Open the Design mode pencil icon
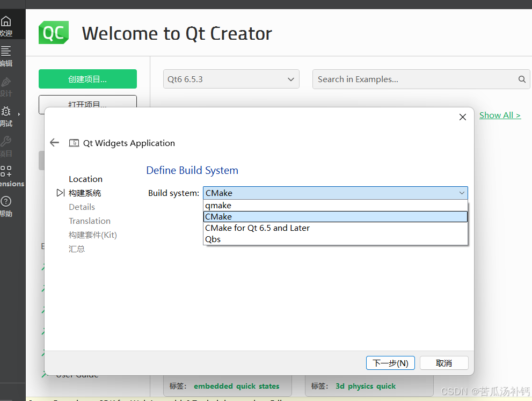The width and height of the screenshot is (532, 401). [6, 82]
